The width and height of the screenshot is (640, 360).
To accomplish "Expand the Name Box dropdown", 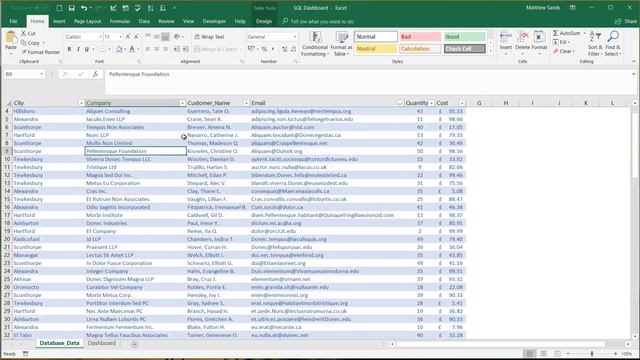I will tap(41, 74).
